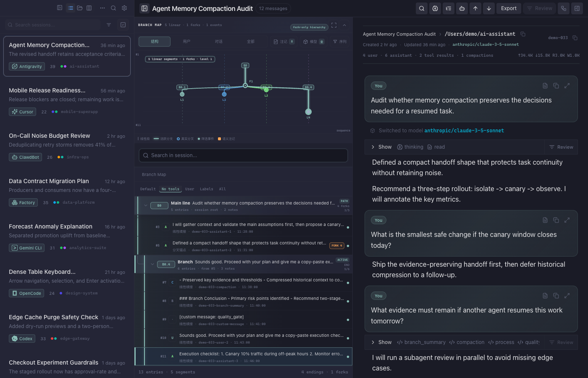Click the robot agent icon in toolbar
This screenshot has height=378, width=588.
pos(462,8)
